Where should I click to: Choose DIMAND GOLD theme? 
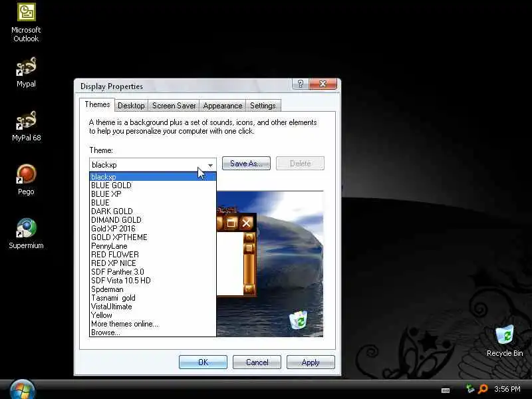153,220
